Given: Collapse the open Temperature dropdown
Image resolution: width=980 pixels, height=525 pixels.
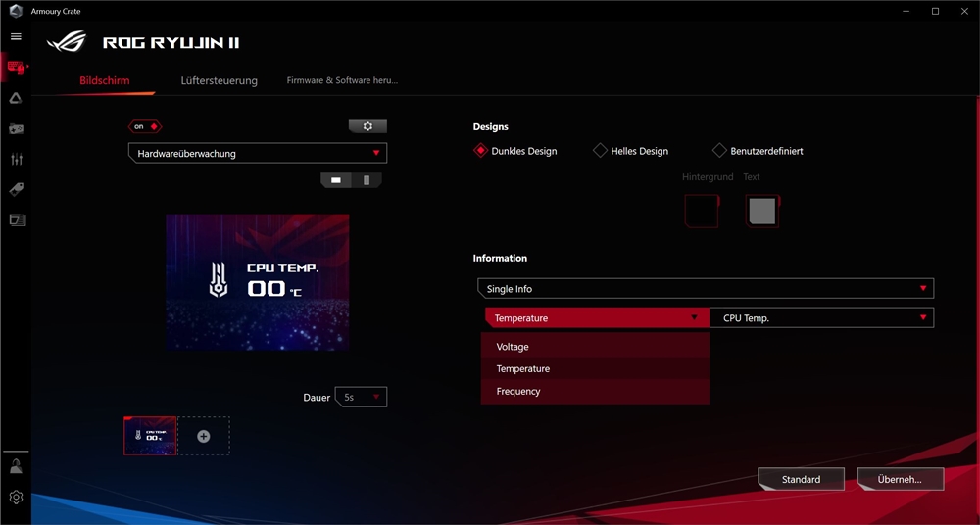Looking at the screenshot, I should click(x=597, y=317).
